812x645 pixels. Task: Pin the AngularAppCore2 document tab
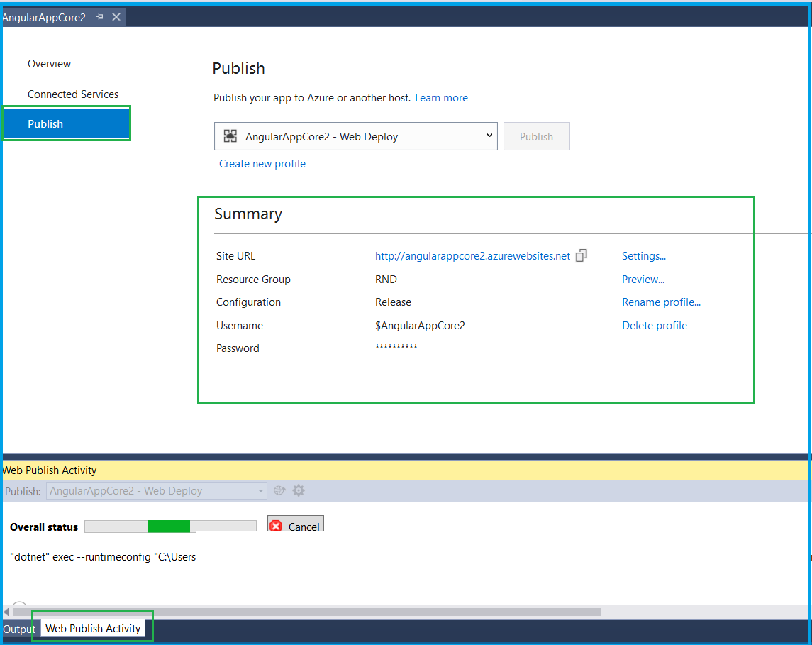pos(99,16)
